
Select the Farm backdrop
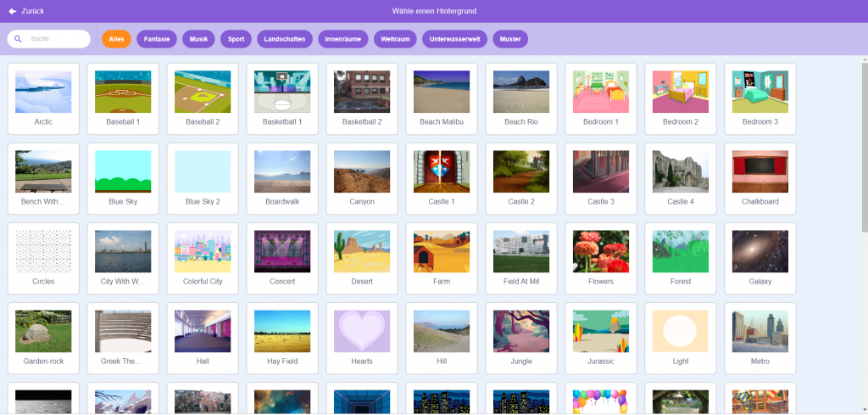pos(442,258)
